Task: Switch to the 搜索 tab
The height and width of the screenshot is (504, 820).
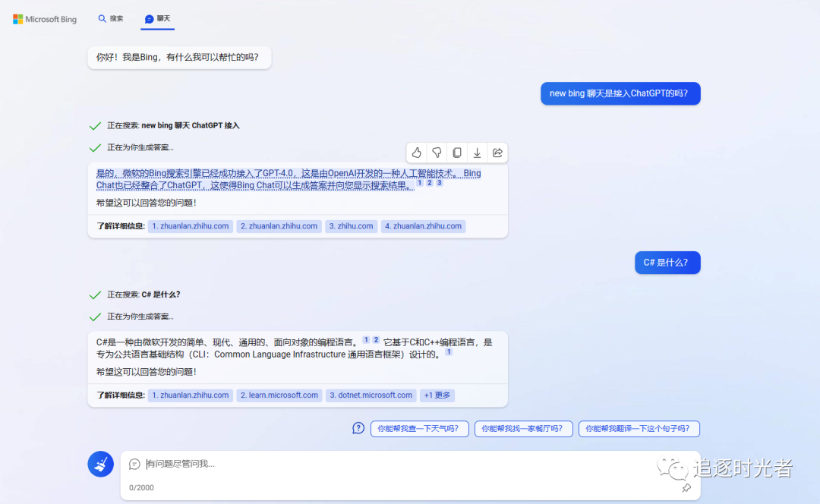Action: coord(110,19)
